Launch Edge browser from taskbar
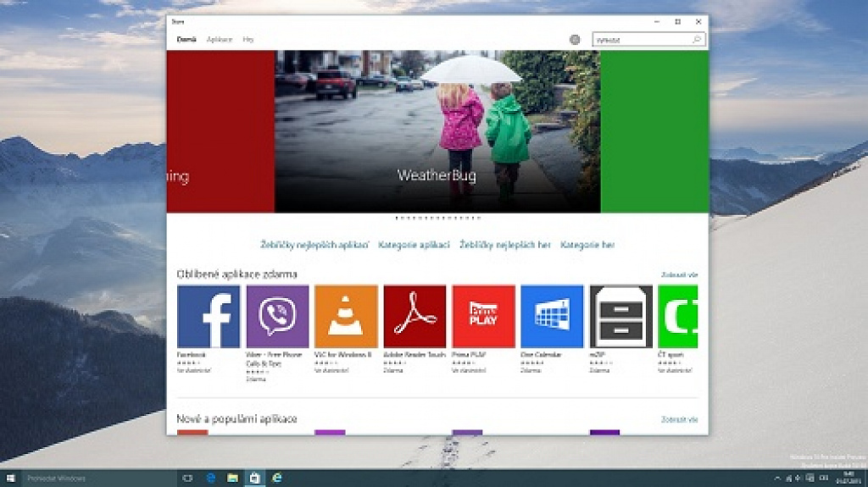 (x=210, y=479)
